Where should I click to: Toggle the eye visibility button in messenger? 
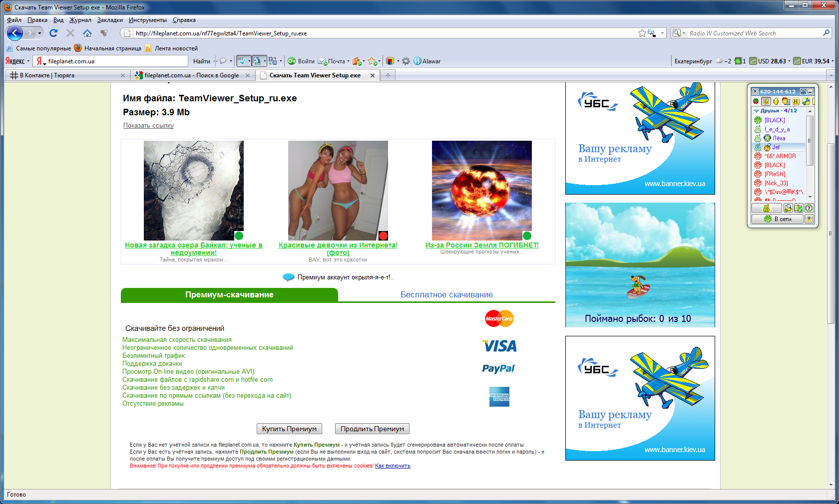[x=810, y=219]
